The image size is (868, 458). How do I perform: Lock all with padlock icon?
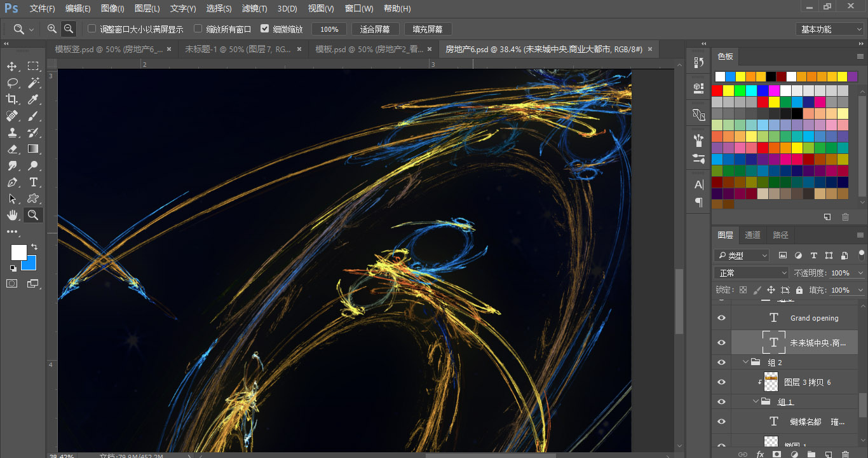click(x=799, y=290)
